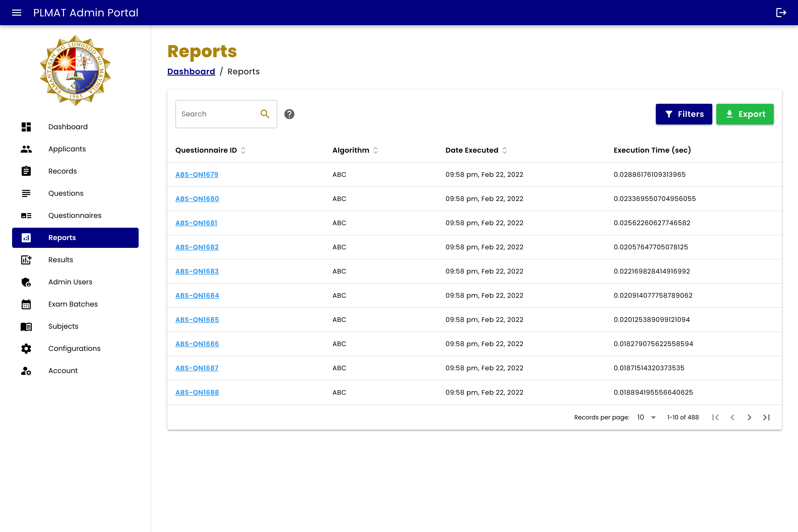Open the records per page dropdown
Viewport: 798px width, 532px height.
[646, 417]
